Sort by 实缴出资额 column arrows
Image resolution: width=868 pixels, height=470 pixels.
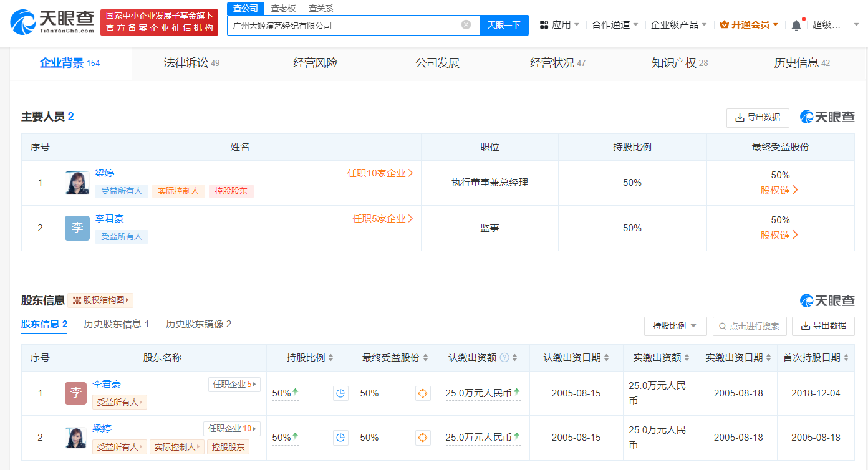click(687, 358)
